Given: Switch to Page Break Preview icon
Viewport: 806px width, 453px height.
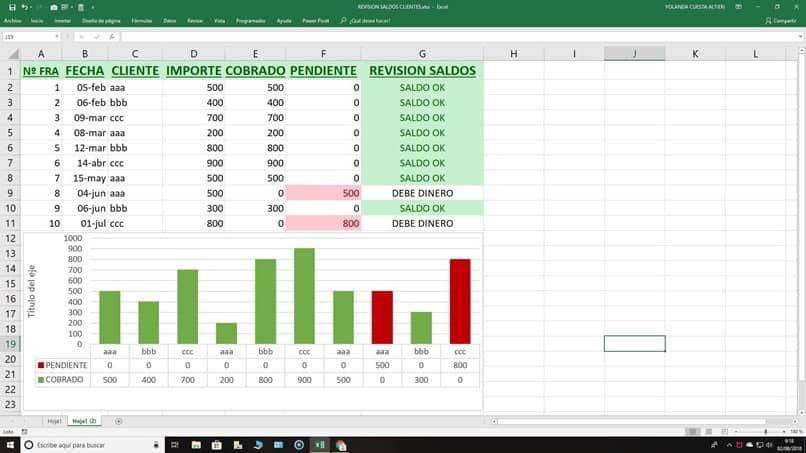Looking at the screenshot, I should click(724, 431).
